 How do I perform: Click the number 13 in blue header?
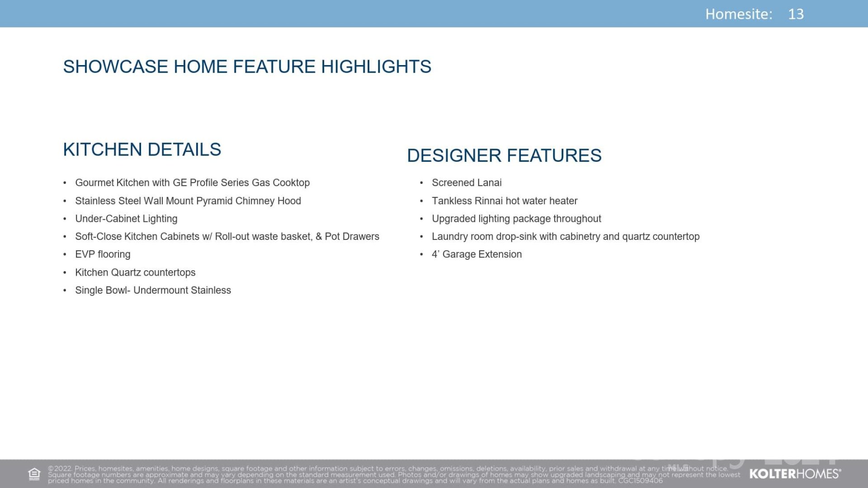(x=796, y=14)
